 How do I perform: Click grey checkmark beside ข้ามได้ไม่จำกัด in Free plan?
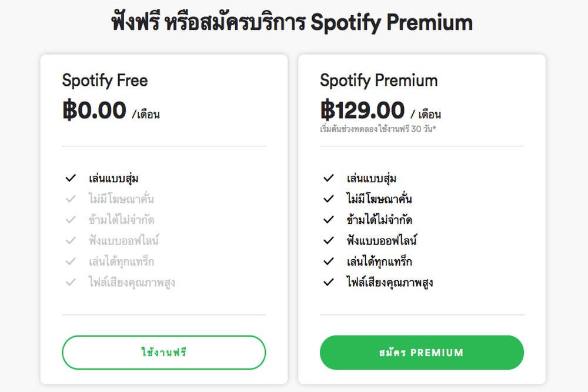(71, 220)
